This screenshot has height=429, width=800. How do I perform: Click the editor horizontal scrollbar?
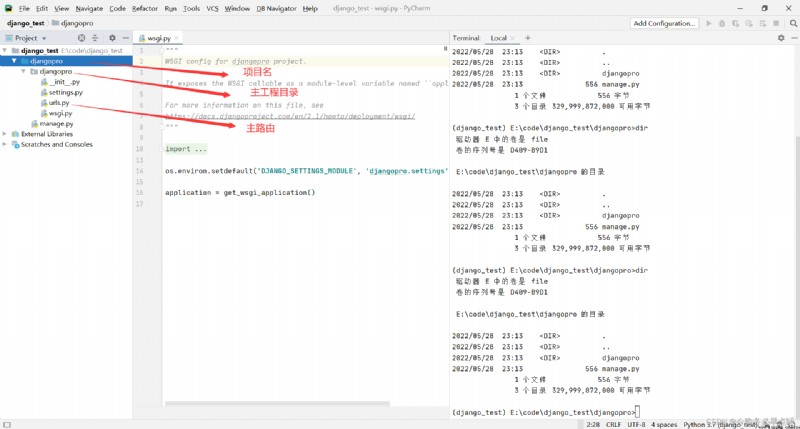[x=277, y=403]
